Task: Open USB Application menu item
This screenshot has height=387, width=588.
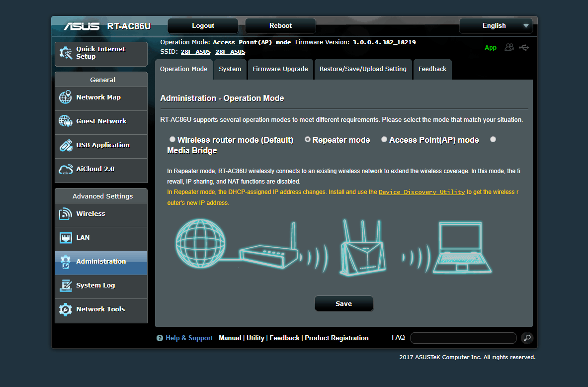Action: coord(101,146)
